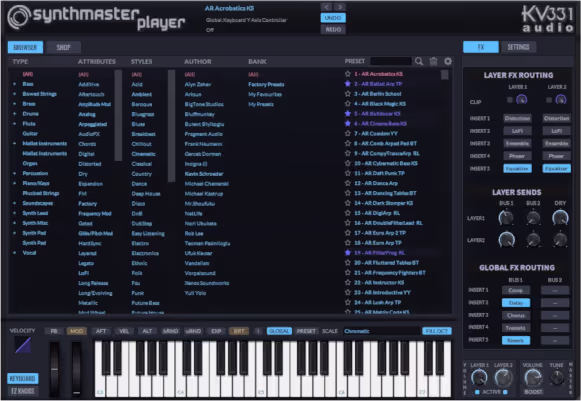This screenshot has width=581, height=401.
Task: Star the 24 - AR Lush Arp TP preset
Action: click(348, 302)
